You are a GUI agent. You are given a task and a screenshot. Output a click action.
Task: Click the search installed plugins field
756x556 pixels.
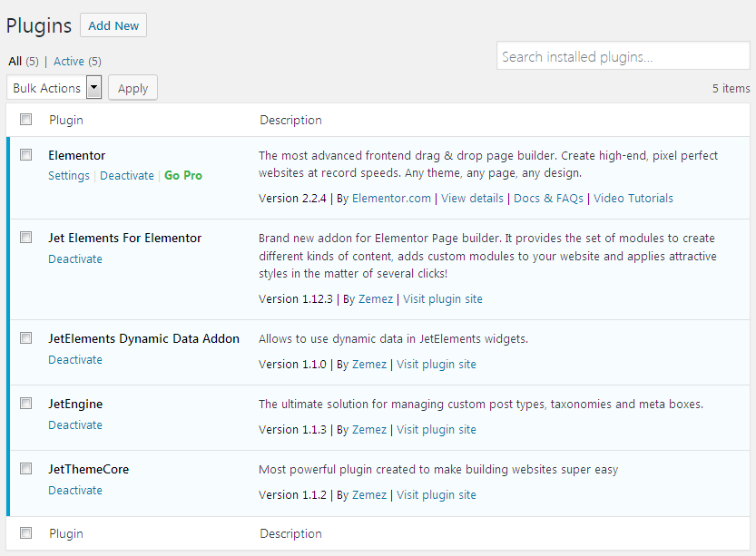pos(623,55)
